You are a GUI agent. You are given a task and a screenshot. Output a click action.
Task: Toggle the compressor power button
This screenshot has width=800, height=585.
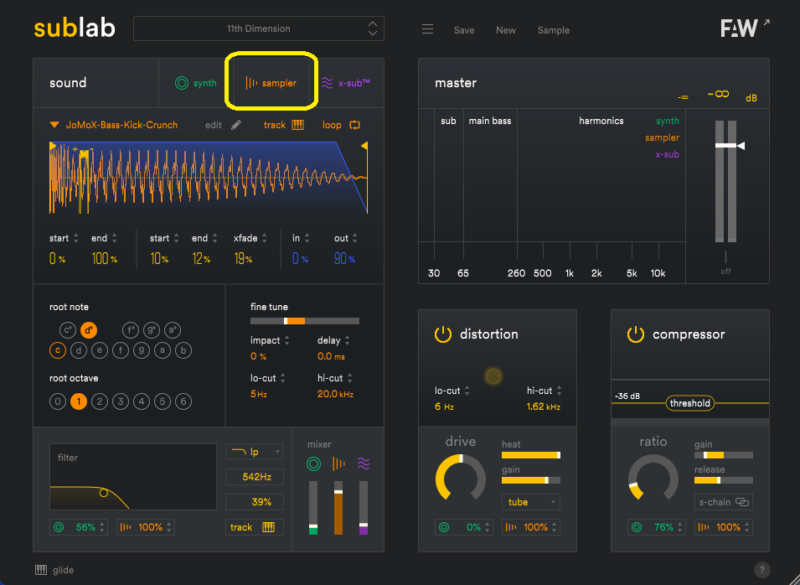(x=635, y=334)
